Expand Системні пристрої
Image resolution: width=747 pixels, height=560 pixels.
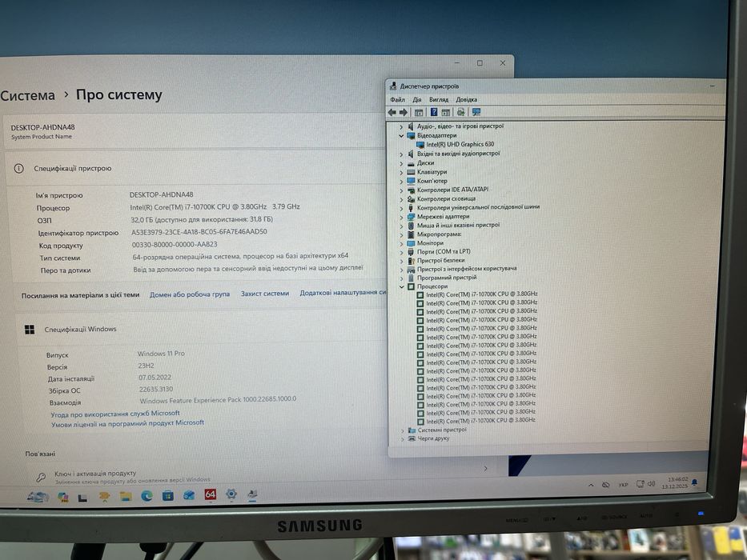click(x=403, y=430)
